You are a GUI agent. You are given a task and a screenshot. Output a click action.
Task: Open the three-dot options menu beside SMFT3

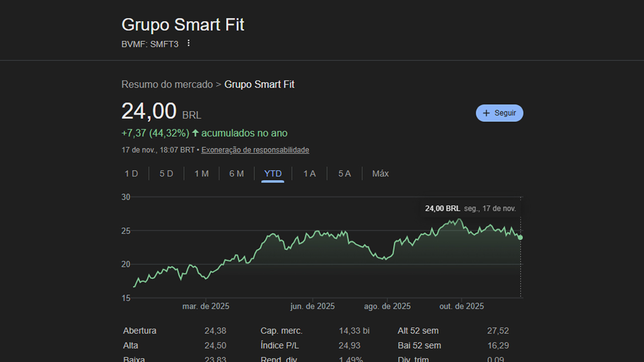189,43
